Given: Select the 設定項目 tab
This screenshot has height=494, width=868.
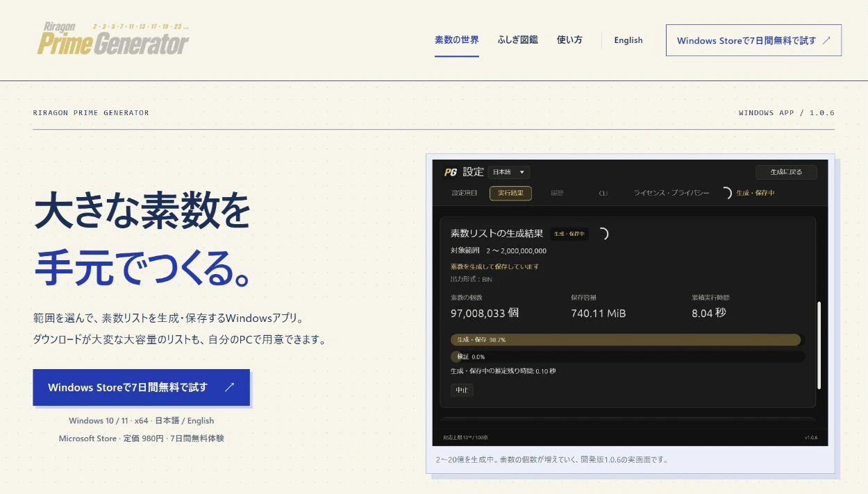Looking at the screenshot, I should 465,193.
